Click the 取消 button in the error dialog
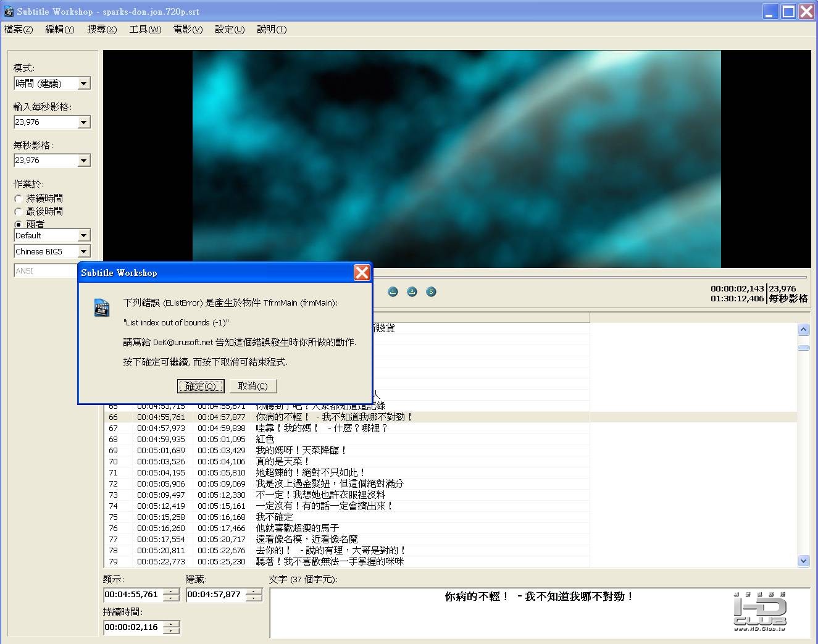The image size is (818, 644). [253, 386]
